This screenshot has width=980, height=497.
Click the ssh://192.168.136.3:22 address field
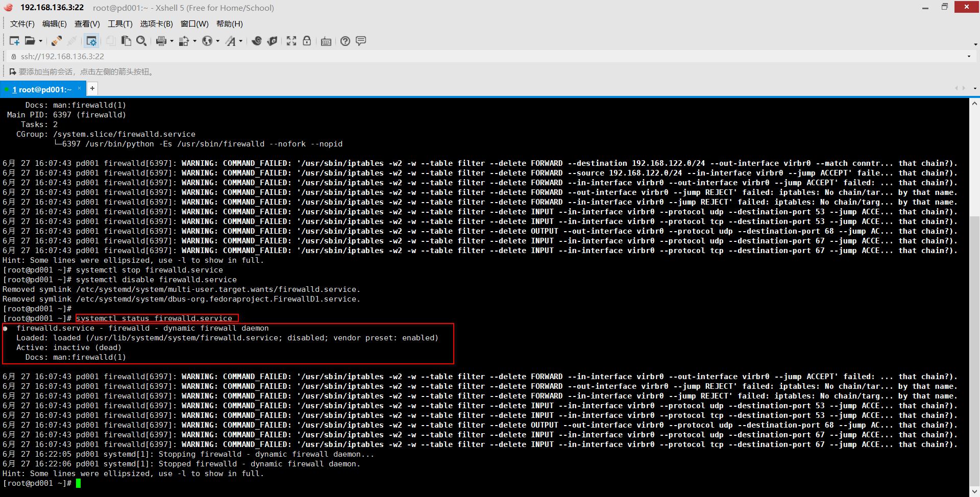(x=490, y=57)
